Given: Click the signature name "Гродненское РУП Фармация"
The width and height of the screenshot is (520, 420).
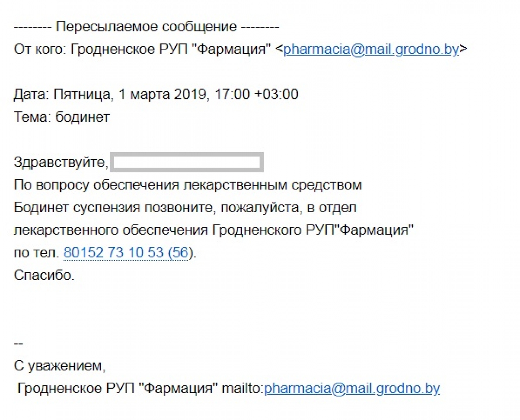Looking at the screenshot, I should 117,388.
